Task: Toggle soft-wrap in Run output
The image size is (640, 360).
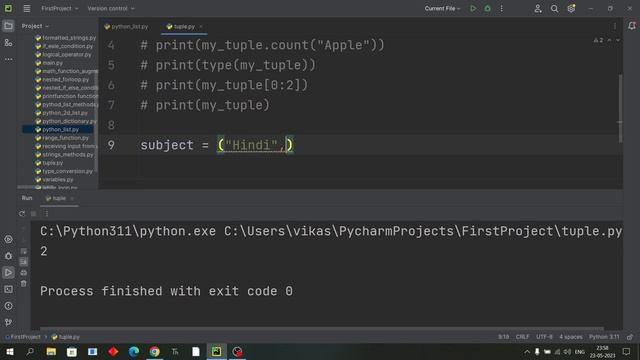Action: tap(24, 251)
